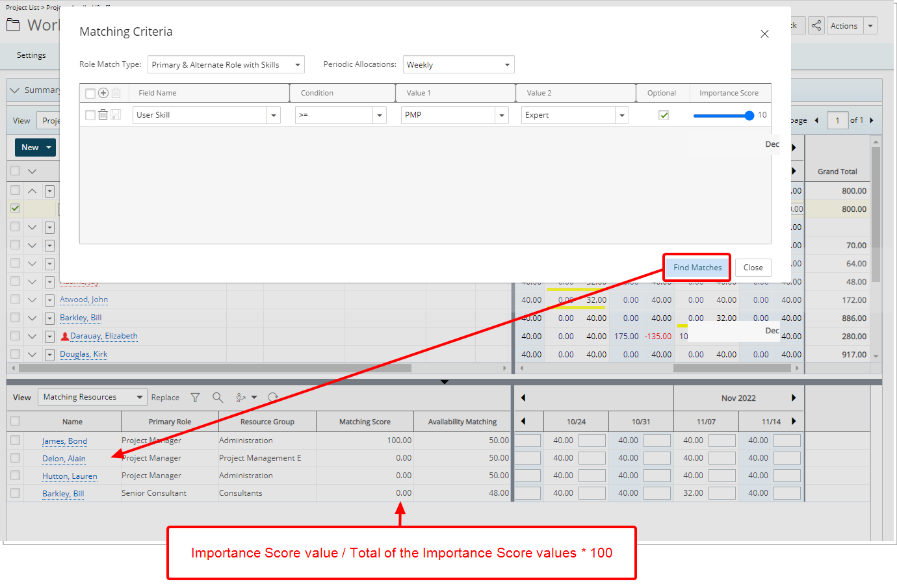
Task: Check the User Skill criteria row checkbox
Action: coord(90,115)
